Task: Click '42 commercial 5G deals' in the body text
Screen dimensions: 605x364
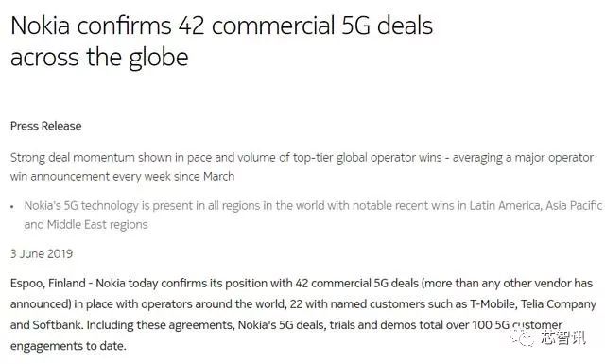Action: [x=357, y=284]
